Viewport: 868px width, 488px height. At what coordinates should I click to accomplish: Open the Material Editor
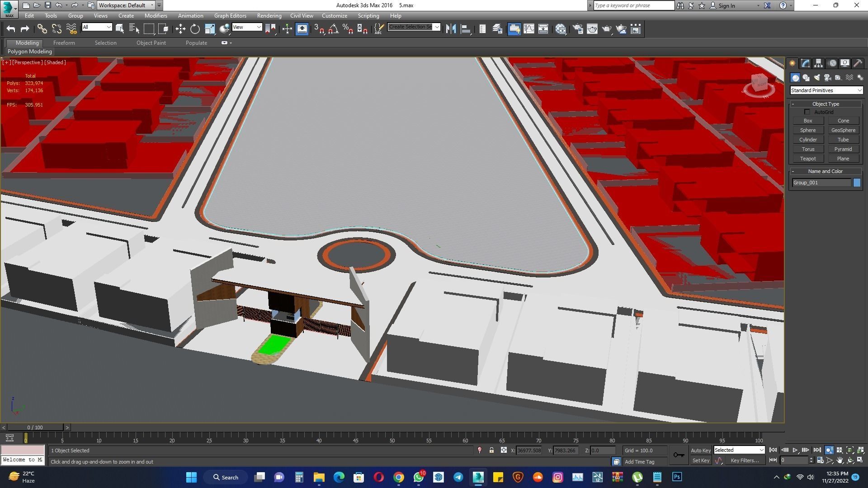click(x=561, y=28)
